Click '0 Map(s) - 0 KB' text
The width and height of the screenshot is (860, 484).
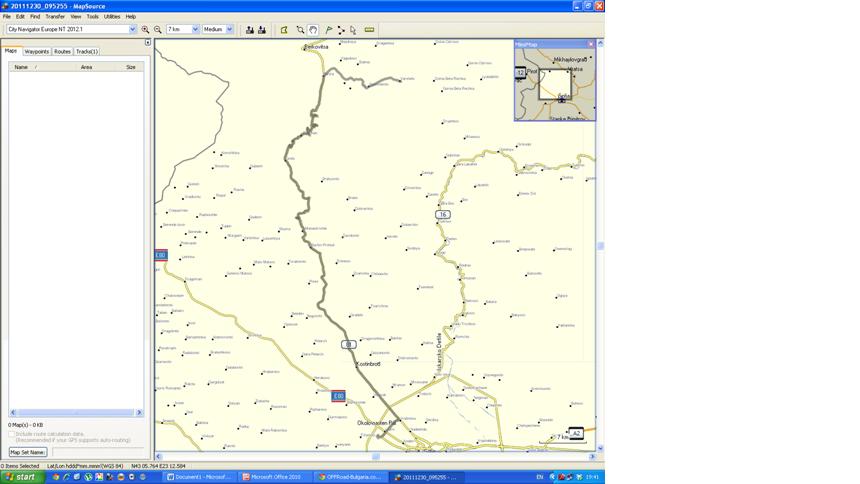pos(26,425)
